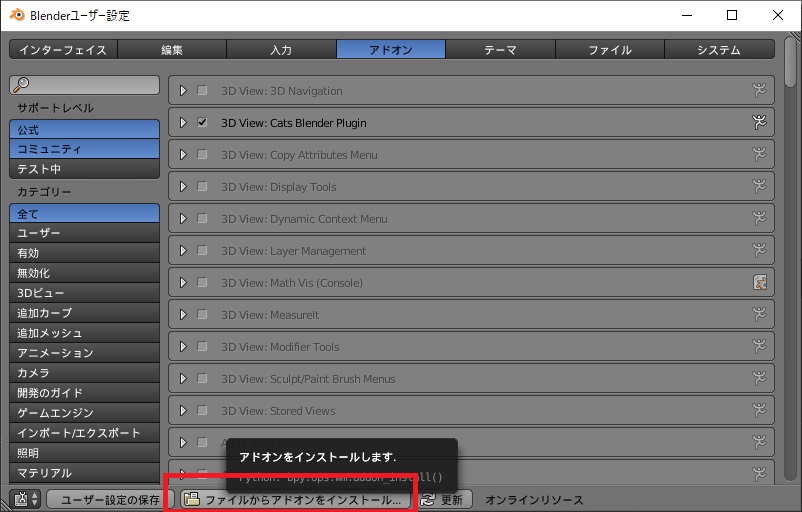802x512 pixels.
Task: Click the magnifier icon in search field
Action: tap(21, 84)
